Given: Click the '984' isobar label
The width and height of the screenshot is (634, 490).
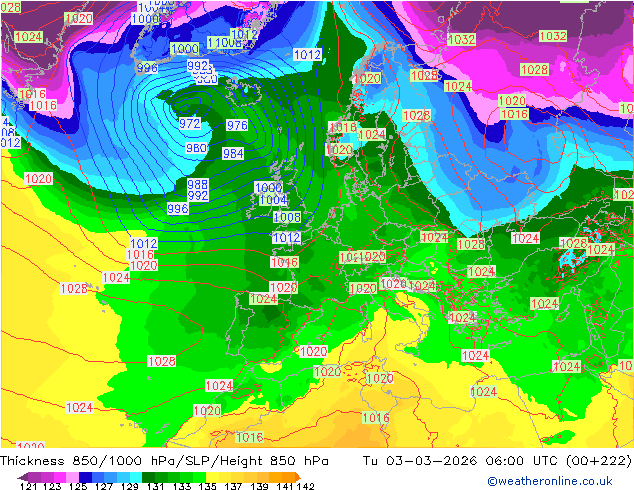Looking at the screenshot, I should pos(233,153).
